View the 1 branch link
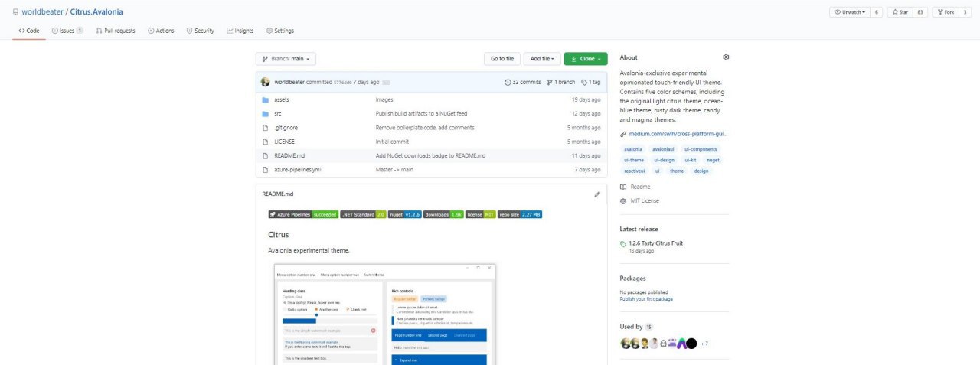 tap(560, 82)
